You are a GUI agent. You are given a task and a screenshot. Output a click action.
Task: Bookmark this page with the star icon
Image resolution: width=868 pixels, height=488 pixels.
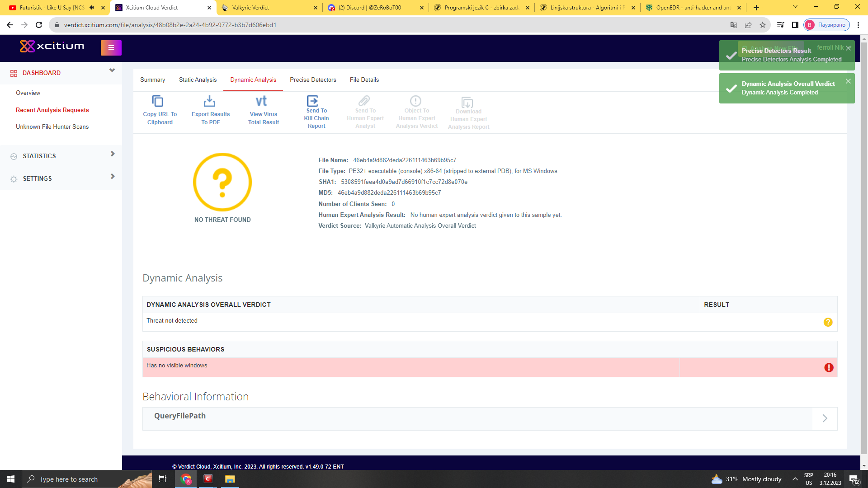point(763,25)
